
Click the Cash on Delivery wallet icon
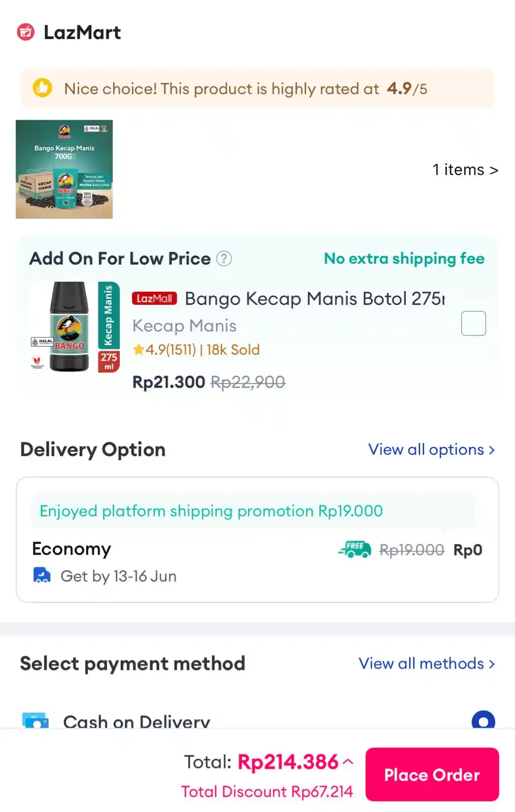pyautogui.click(x=36, y=721)
